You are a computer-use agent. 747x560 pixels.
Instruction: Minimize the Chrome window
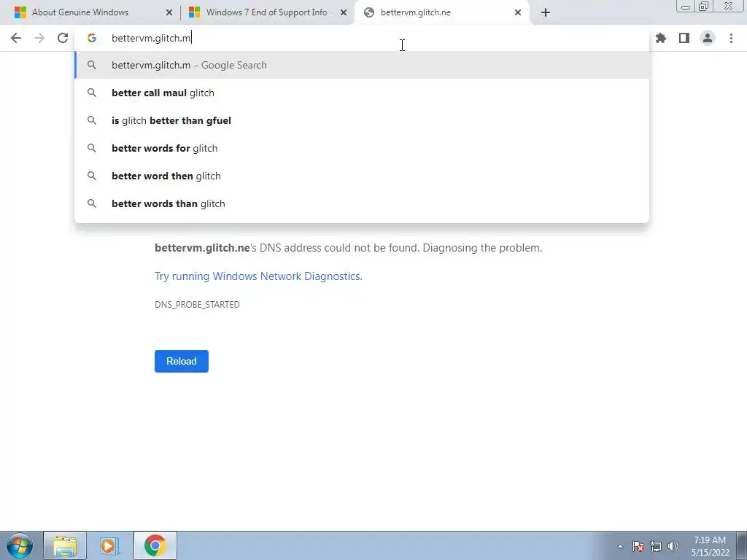click(686, 6)
